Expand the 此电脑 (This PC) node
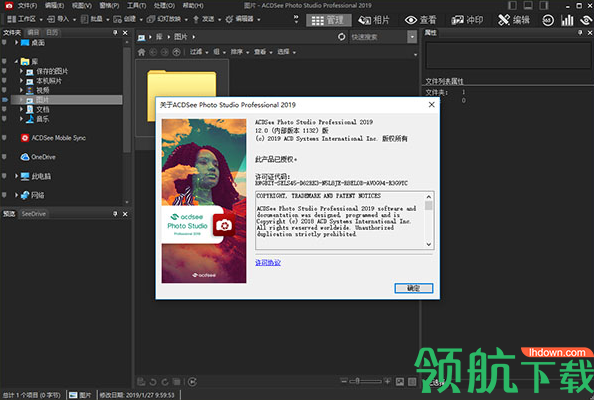Image resolution: width=594 pixels, height=400 pixels. [x=16, y=176]
